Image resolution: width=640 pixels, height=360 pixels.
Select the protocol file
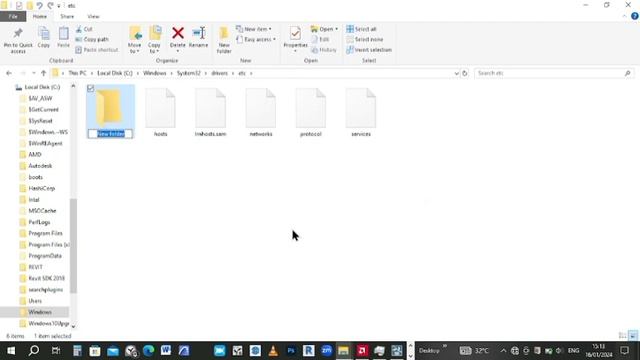[x=311, y=112]
